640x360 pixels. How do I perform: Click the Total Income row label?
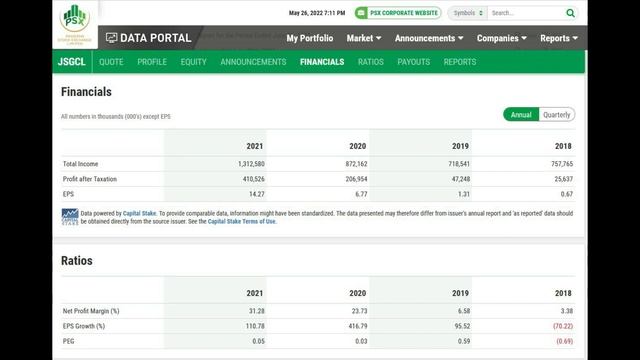point(80,164)
